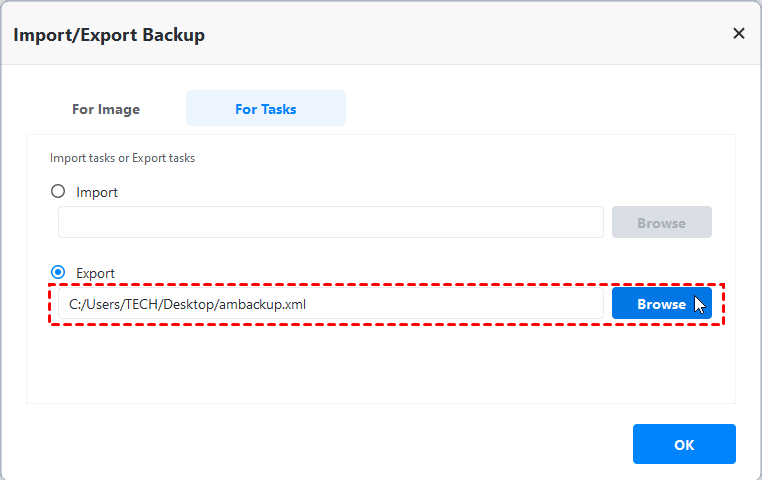Click the Import option label text
Screen dimensions: 762x480
pyautogui.click(x=97, y=192)
